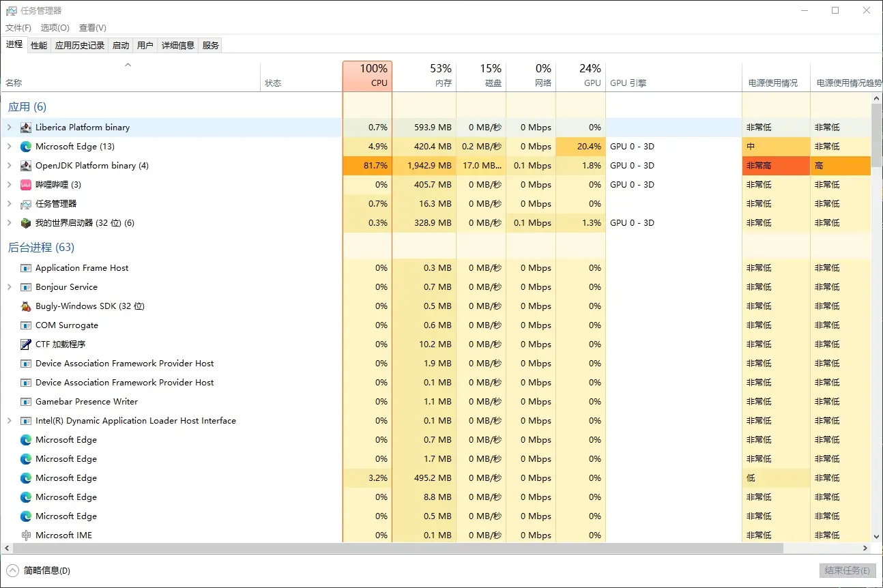Switch to the 应用历史记录 tab

(80, 45)
